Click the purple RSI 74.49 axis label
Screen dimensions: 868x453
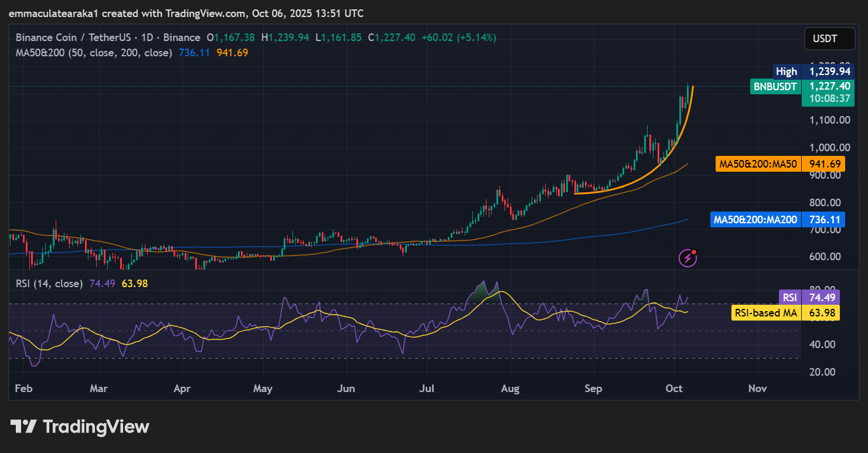(809, 297)
